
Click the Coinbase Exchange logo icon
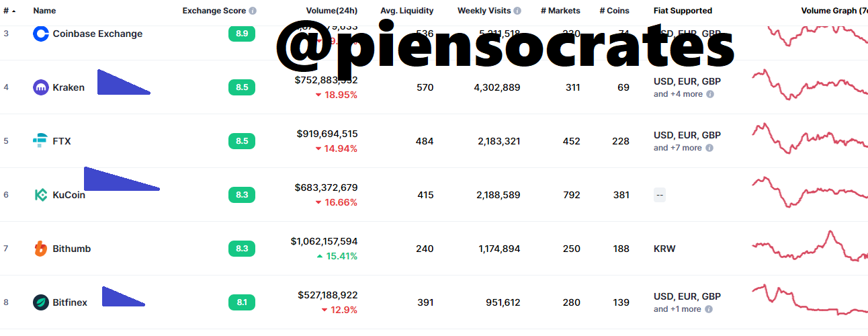click(x=41, y=34)
